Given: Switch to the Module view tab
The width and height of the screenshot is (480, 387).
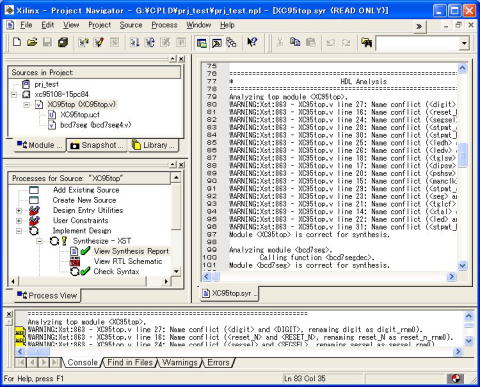Looking at the screenshot, I should pos(40,145).
